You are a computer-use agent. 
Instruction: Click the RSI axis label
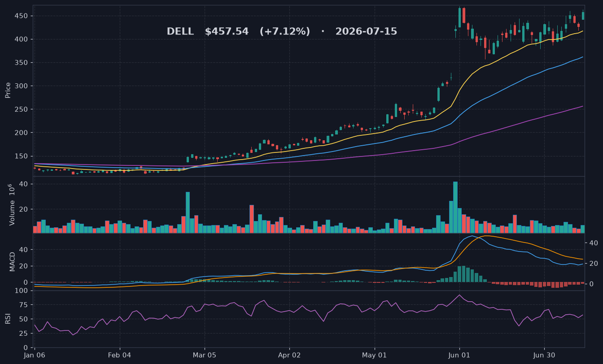coord(8,319)
